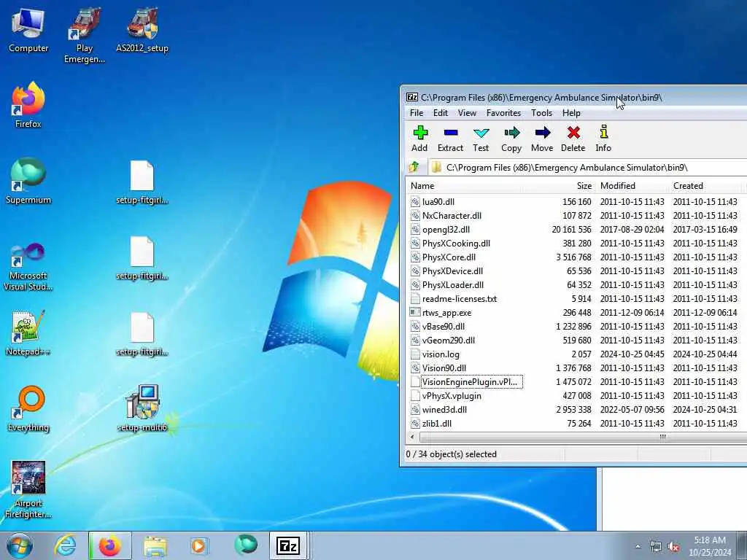Click the Supermium desktop shortcut

coord(28,182)
